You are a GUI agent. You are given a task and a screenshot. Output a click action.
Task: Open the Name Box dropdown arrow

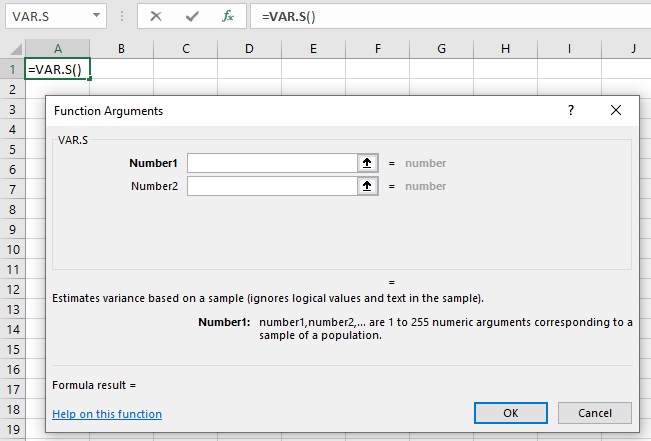pos(96,16)
